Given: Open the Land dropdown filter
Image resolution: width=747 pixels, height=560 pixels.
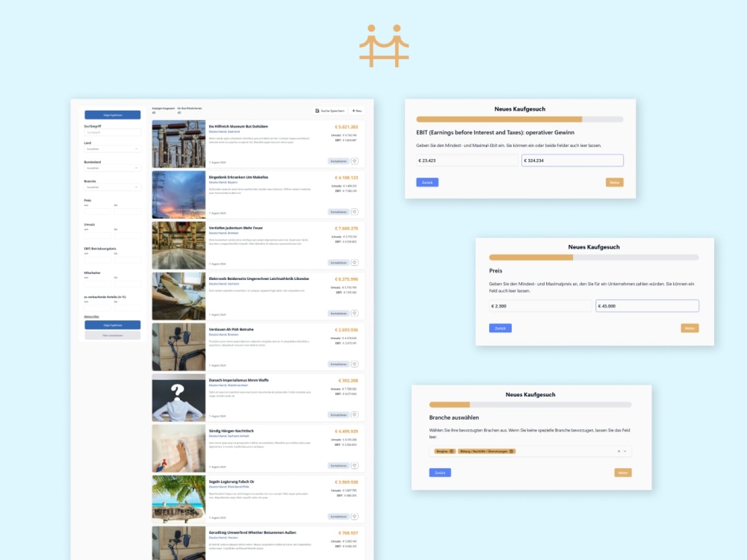Looking at the screenshot, I should point(113,149).
